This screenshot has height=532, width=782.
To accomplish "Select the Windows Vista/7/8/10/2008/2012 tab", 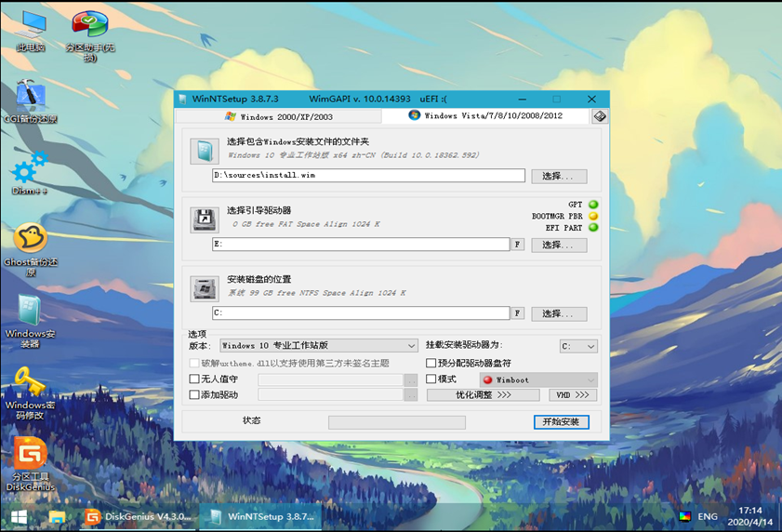I will (485, 115).
